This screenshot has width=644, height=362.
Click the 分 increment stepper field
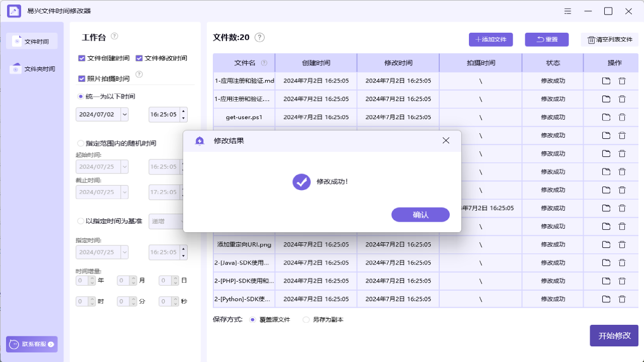point(127,301)
